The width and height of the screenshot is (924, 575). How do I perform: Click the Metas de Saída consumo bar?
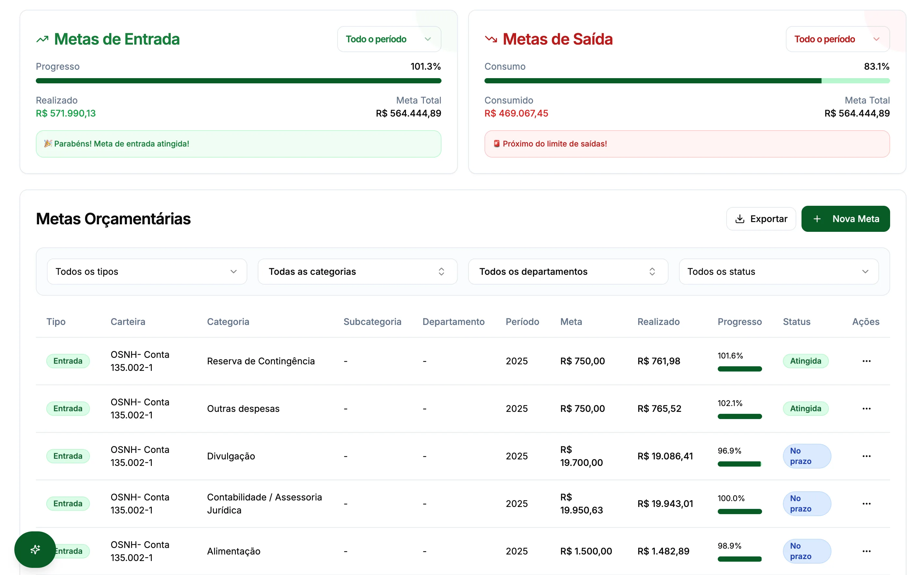coord(687,81)
